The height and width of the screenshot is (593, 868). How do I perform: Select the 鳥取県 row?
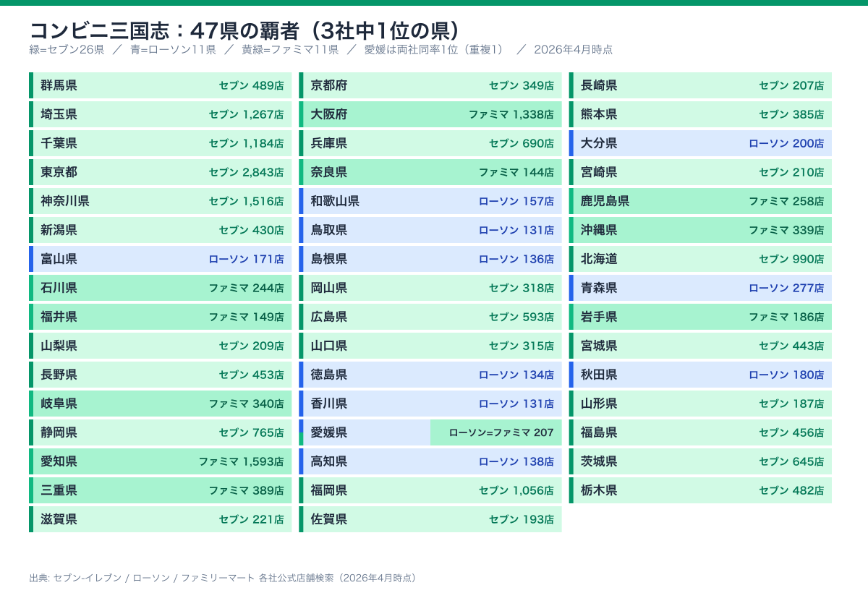[430, 230]
